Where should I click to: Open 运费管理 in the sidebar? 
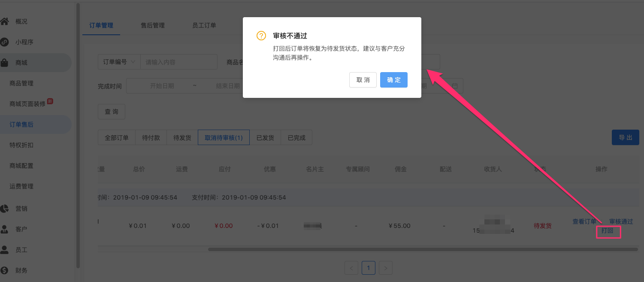pos(21,186)
